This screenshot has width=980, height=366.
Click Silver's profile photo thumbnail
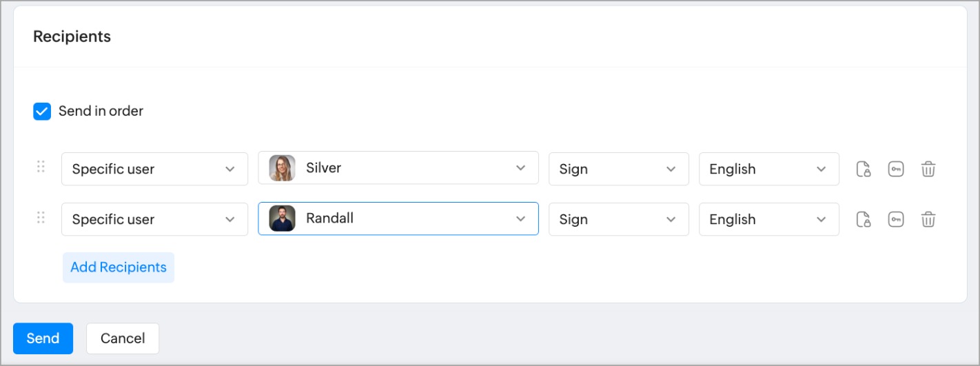pyautogui.click(x=282, y=168)
